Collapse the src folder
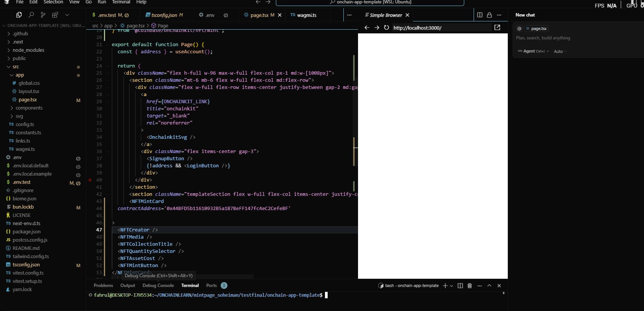The image size is (644, 311). pos(15,67)
